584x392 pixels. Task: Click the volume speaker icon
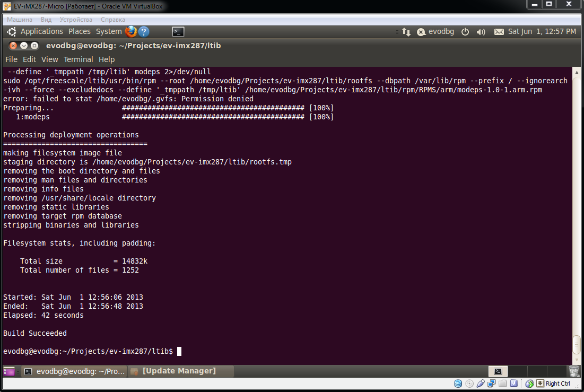pos(481,32)
